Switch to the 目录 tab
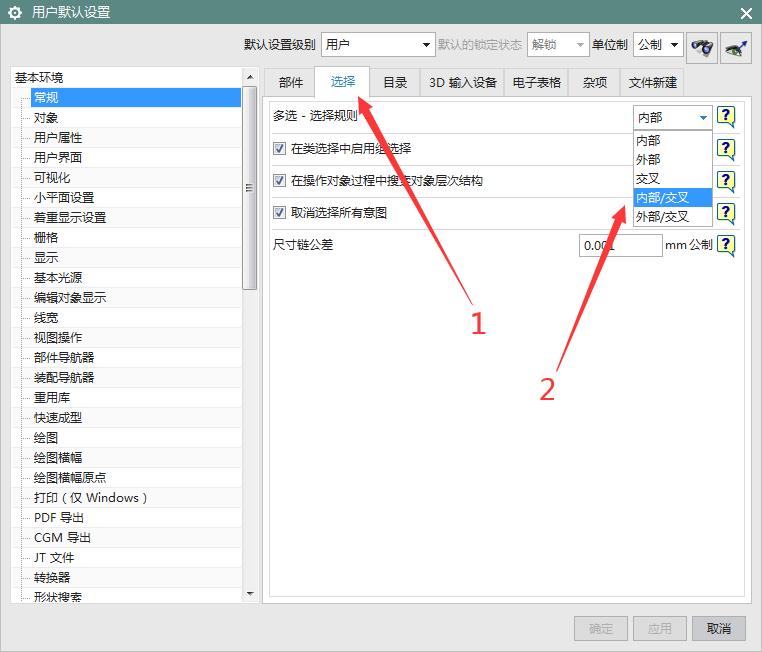 tap(395, 83)
